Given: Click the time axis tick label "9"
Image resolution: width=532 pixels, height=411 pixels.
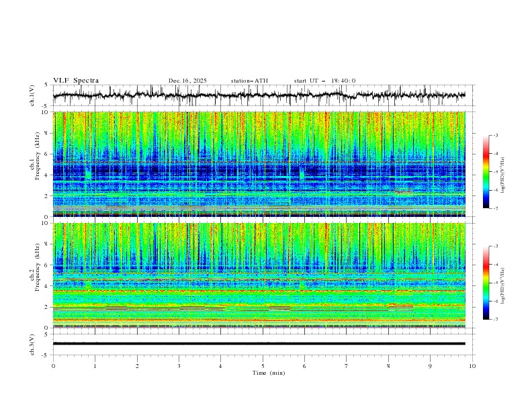Looking at the screenshot, I should tap(430, 366).
